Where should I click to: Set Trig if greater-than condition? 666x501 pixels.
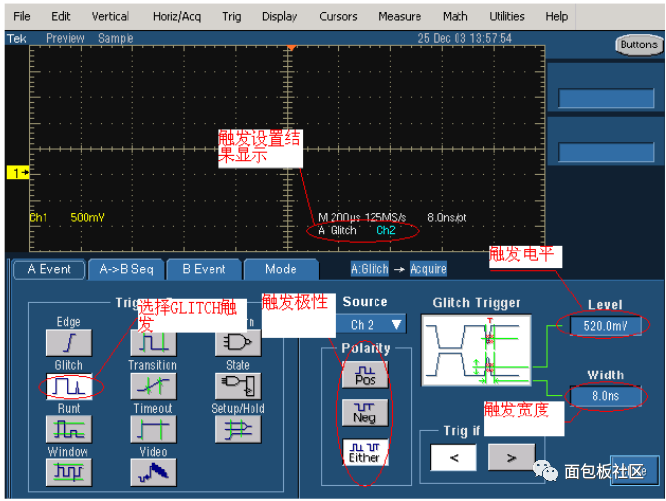[x=511, y=458]
